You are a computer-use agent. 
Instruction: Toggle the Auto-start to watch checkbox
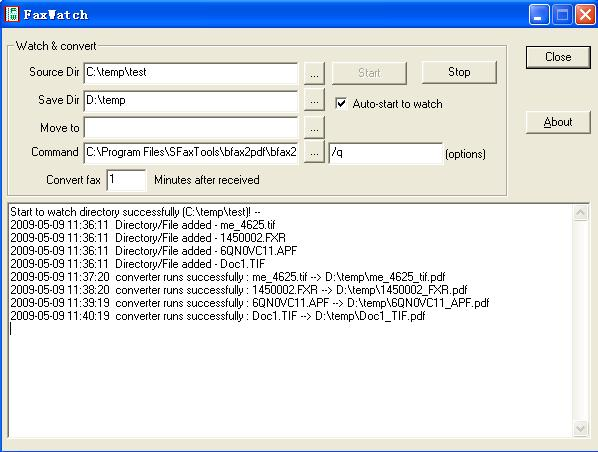pos(341,103)
